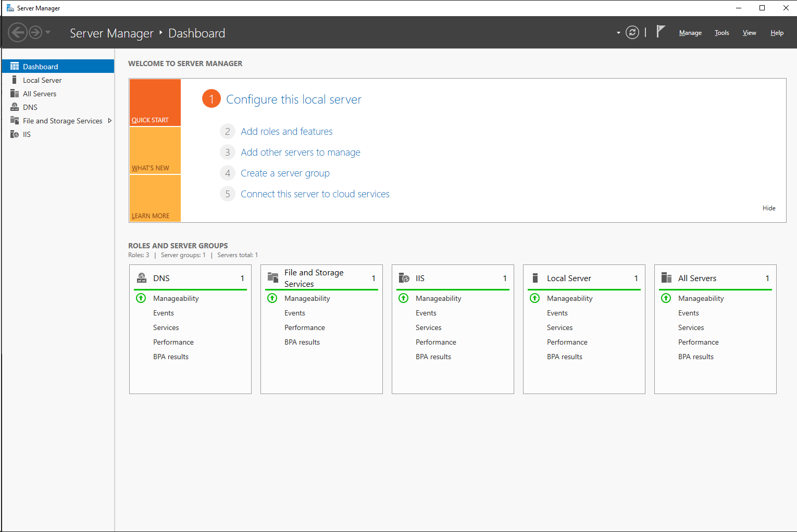Click Add roles and features link
The image size is (797, 532).
[x=287, y=132]
